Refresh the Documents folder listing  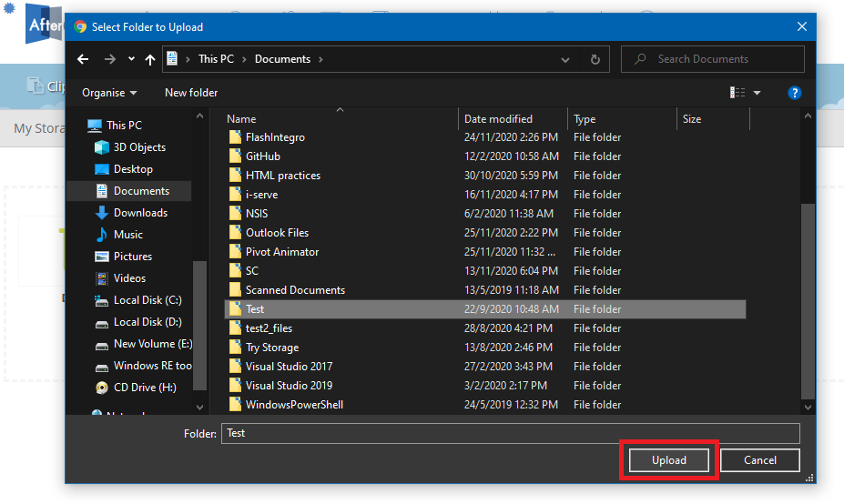tap(595, 59)
